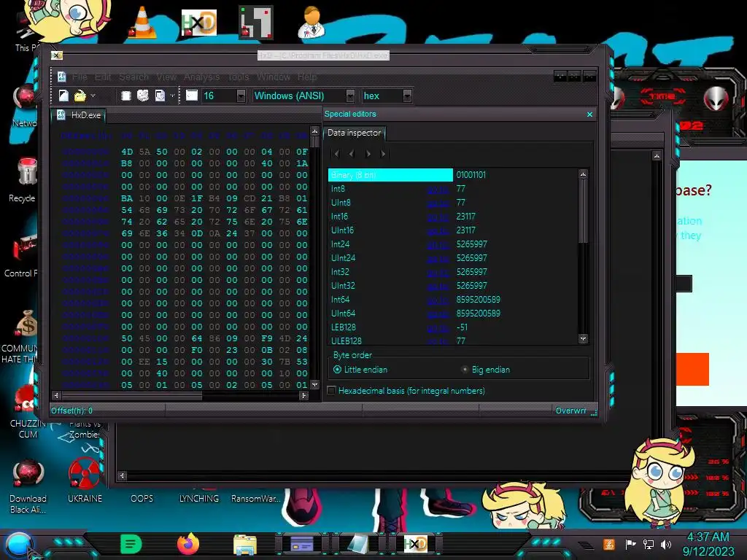Open the Edit menu
This screenshot has width=747, height=560.
pyautogui.click(x=103, y=77)
